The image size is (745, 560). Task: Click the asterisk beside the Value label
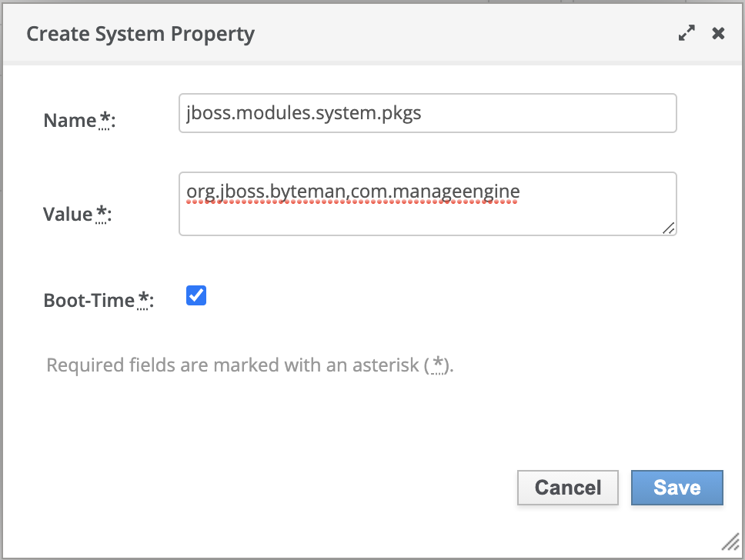click(x=102, y=213)
